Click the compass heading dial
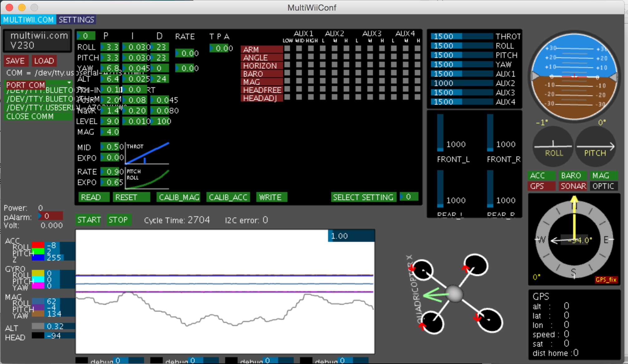Screen dimensions: 628x364 [574, 239]
